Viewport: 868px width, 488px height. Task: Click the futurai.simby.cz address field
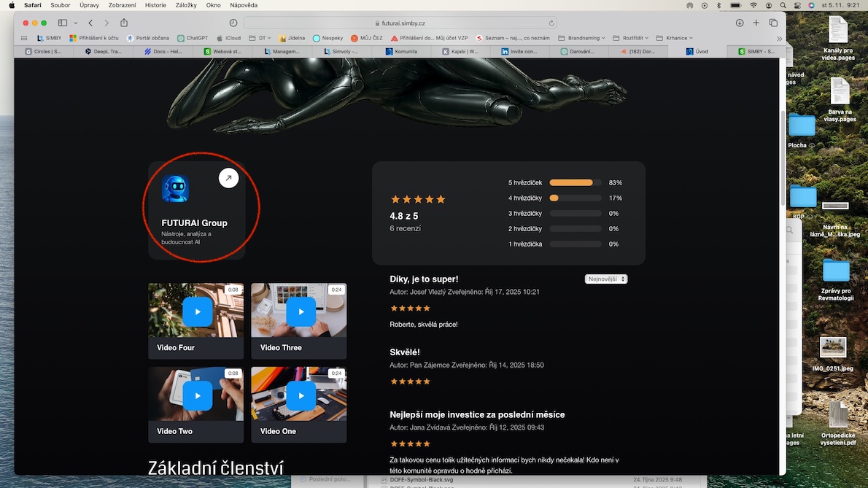[x=400, y=23]
